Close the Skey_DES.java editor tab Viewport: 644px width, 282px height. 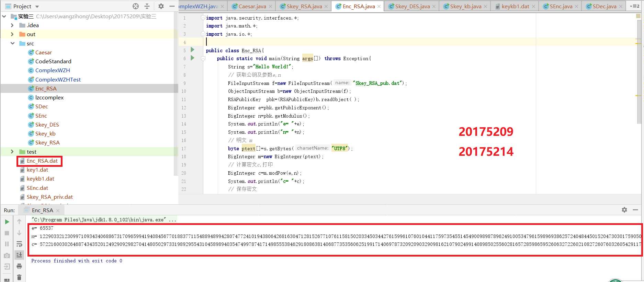coord(434,7)
